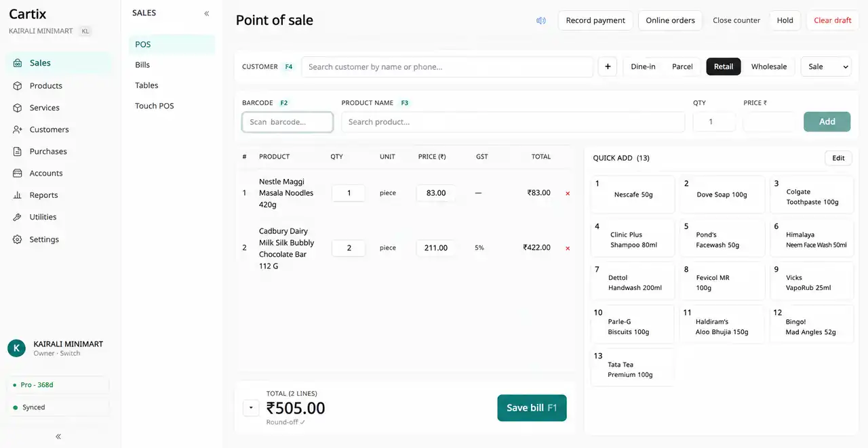Select Dine-in order type
Viewport: 868px width, 448px height.
click(x=643, y=66)
